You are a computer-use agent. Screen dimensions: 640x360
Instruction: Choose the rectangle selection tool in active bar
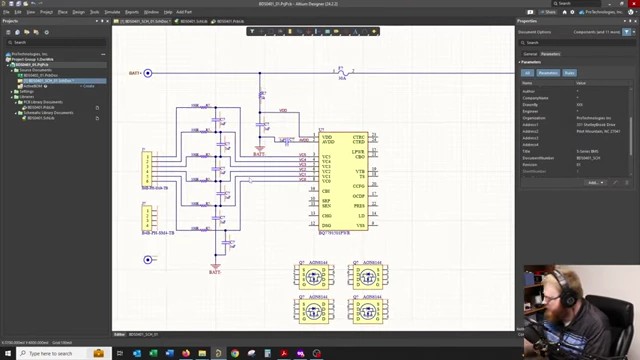tap(271, 31)
